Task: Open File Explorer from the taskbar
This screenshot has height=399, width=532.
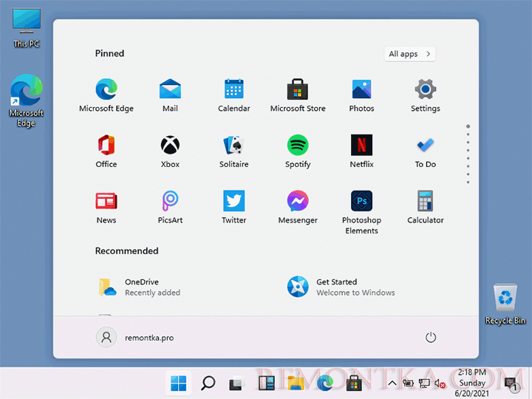Action: [x=296, y=383]
